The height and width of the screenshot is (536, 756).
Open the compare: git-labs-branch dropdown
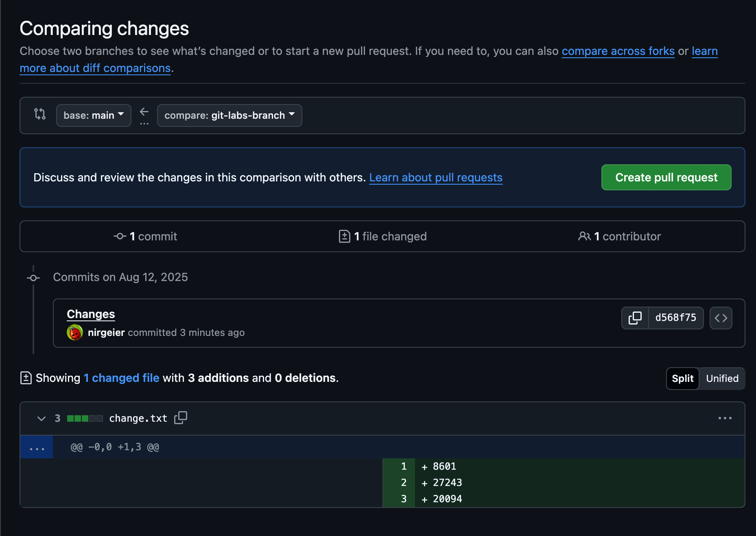click(229, 115)
